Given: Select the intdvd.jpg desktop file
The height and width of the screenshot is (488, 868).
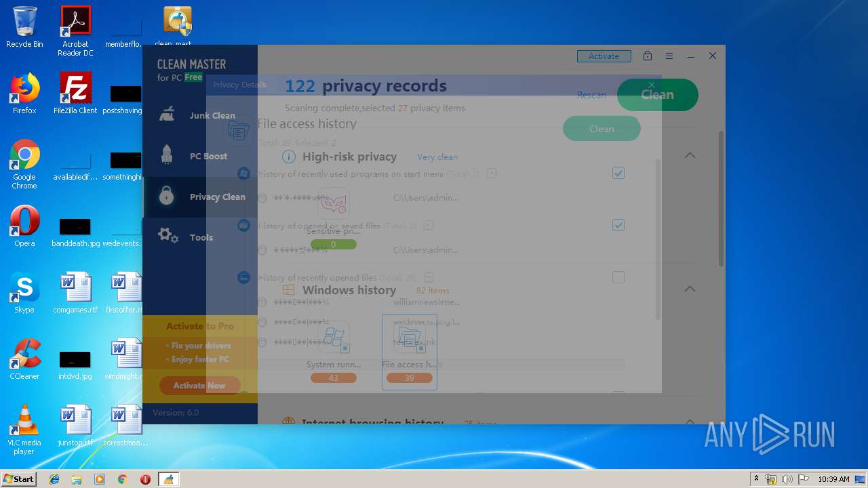Looking at the screenshot, I should [75, 364].
